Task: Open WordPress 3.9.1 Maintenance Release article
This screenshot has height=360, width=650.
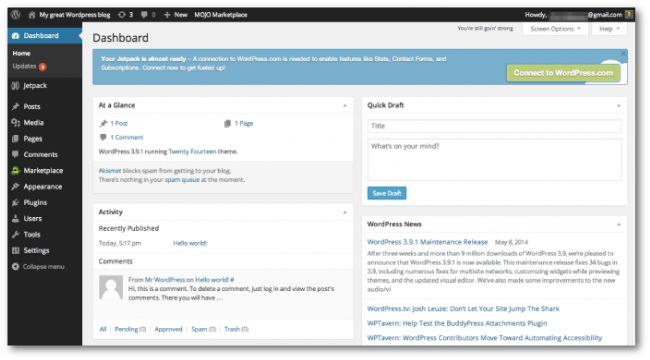Action: pos(427,242)
